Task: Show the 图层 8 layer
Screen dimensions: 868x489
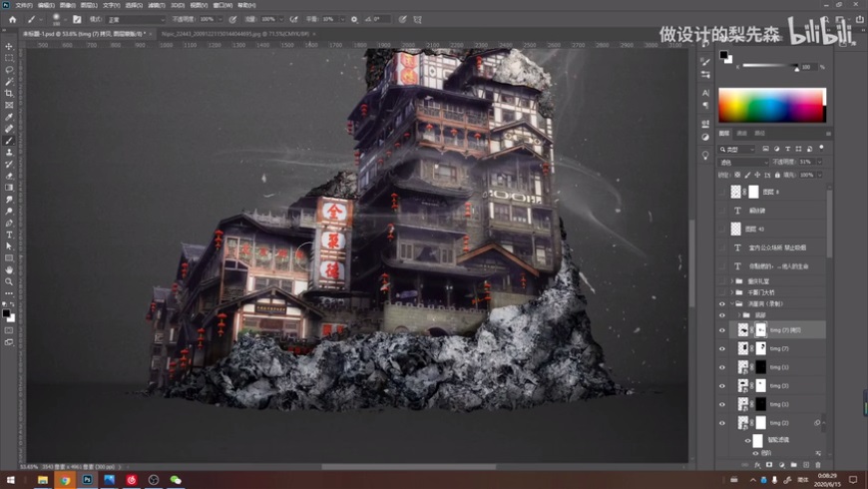Action: click(x=722, y=193)
